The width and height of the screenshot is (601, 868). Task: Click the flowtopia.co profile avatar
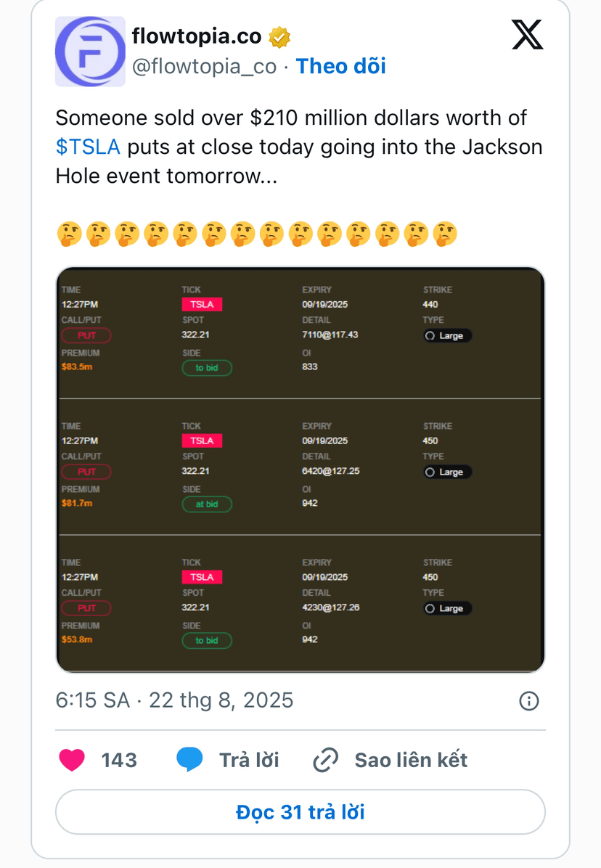tap(90, 52)
